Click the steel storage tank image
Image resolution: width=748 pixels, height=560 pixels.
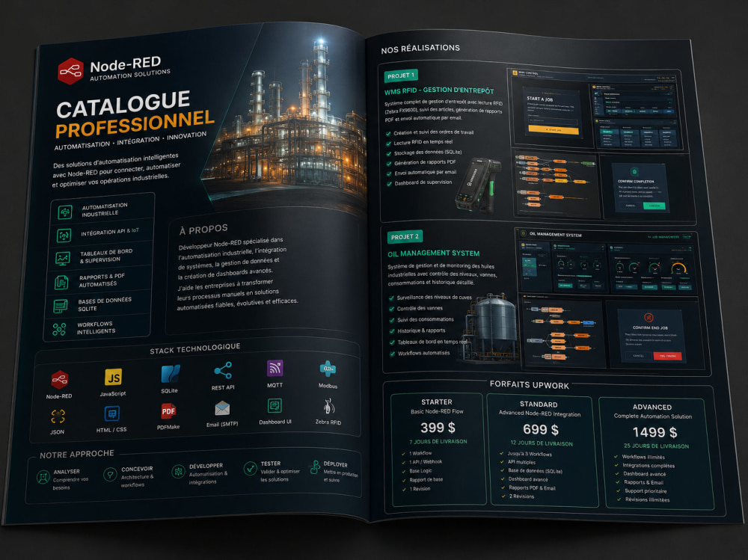pos(489,327)
